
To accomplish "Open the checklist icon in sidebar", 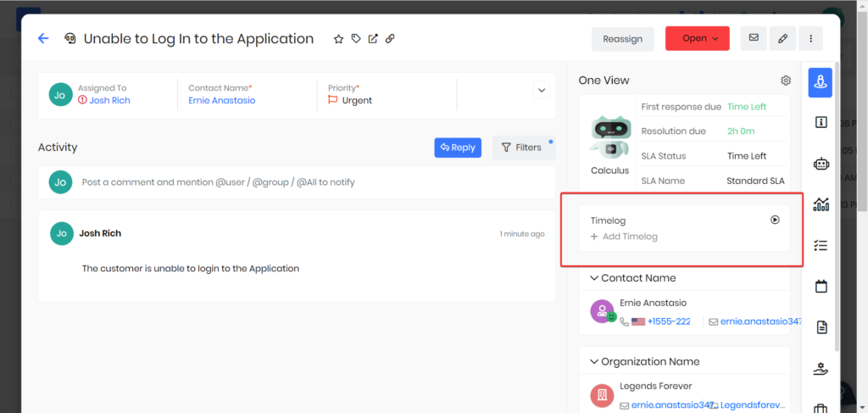I will [821, 245].
